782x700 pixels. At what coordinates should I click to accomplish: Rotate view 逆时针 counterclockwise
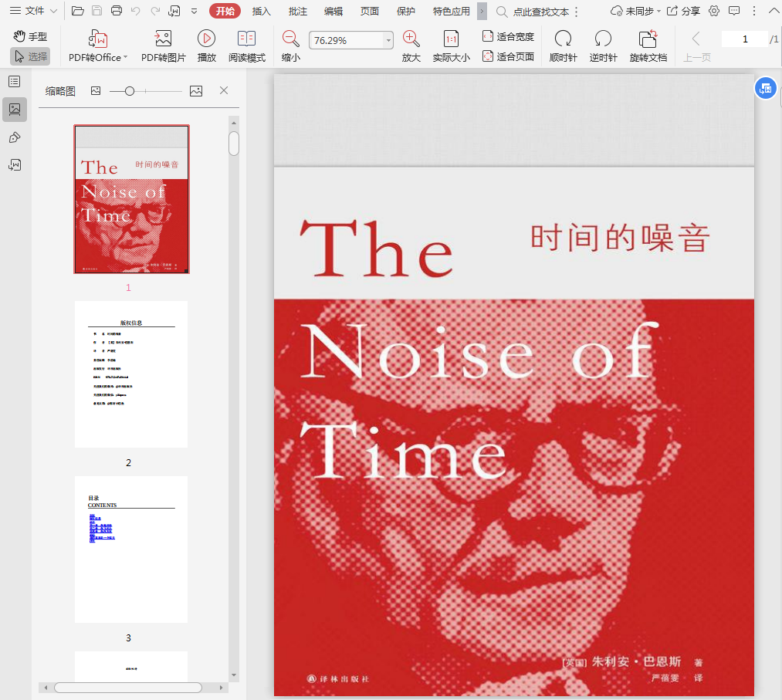click(603, 46)
